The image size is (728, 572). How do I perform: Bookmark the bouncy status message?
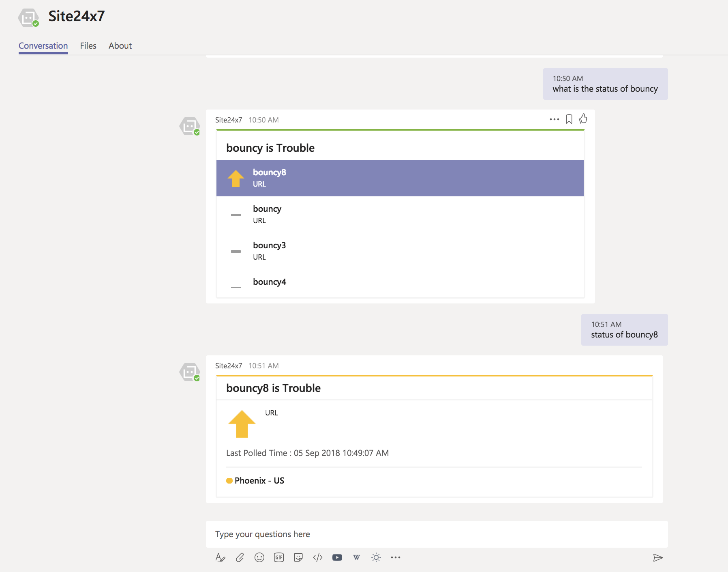coord(569,119)
